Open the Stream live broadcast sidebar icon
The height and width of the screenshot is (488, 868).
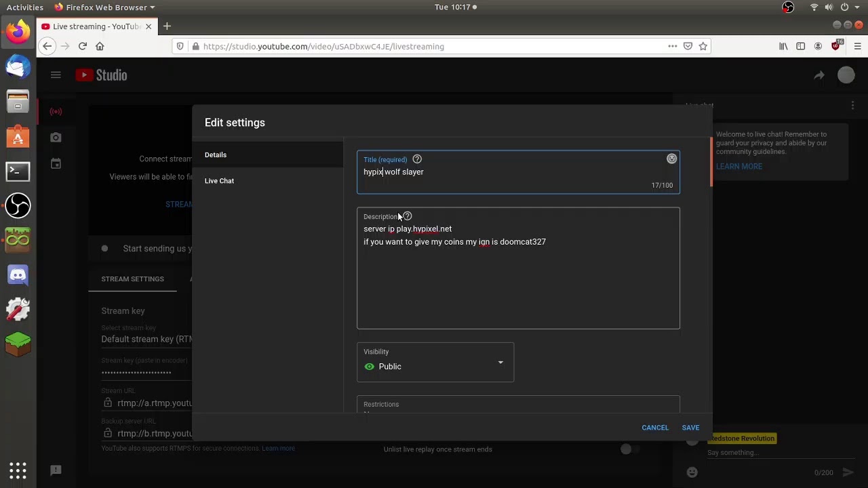[56, 111]
